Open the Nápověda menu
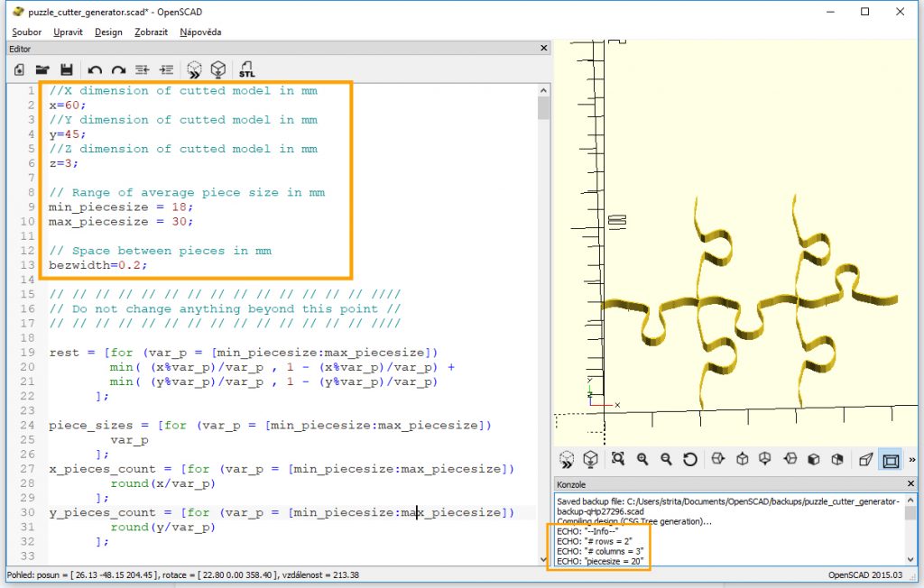The image size is (924, 588). (200, 32)
